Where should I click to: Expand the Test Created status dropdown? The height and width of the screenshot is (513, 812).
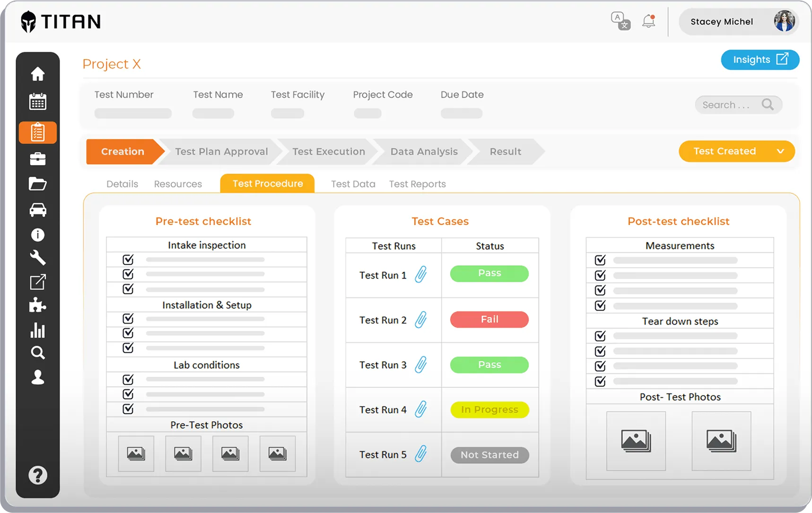click(781, 151)
